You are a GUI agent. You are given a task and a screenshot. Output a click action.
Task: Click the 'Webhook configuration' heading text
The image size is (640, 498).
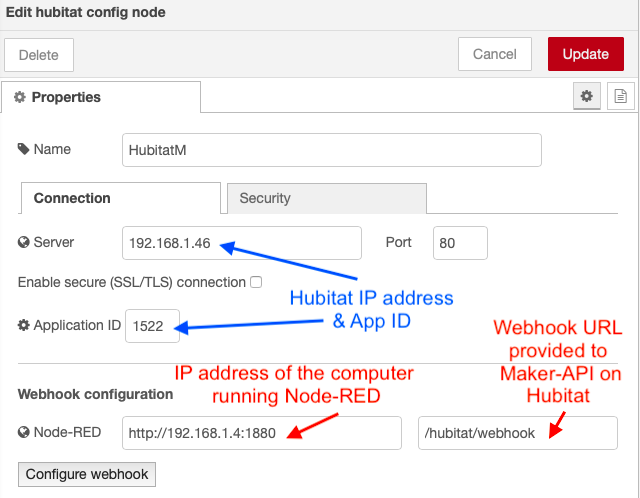pyautogui.click(x=96, y=394)
